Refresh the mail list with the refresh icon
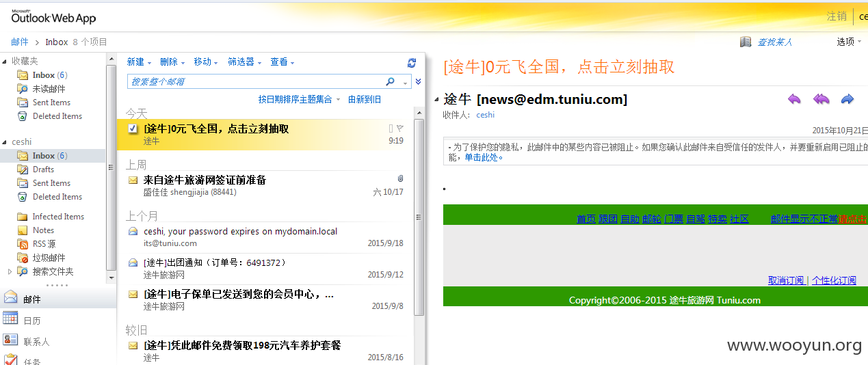 tap(412, 63)
